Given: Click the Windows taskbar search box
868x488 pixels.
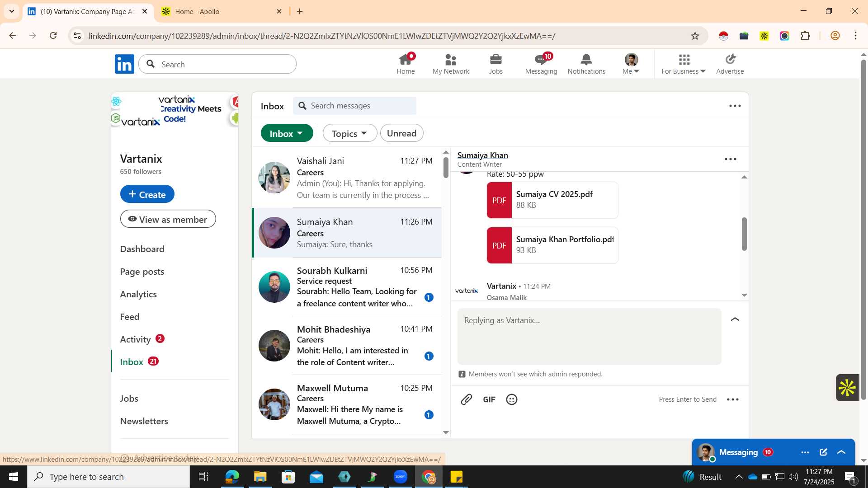Looking at the screenshot, I should click(x=108, y=477).
